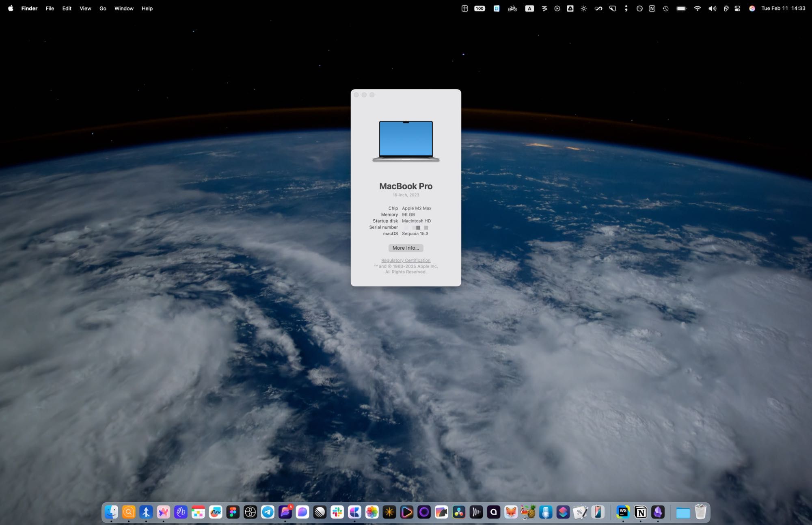This screenshot has width=812, height=525.
Task: Open Notion from the Dock
Action: [x=641, y=512]
